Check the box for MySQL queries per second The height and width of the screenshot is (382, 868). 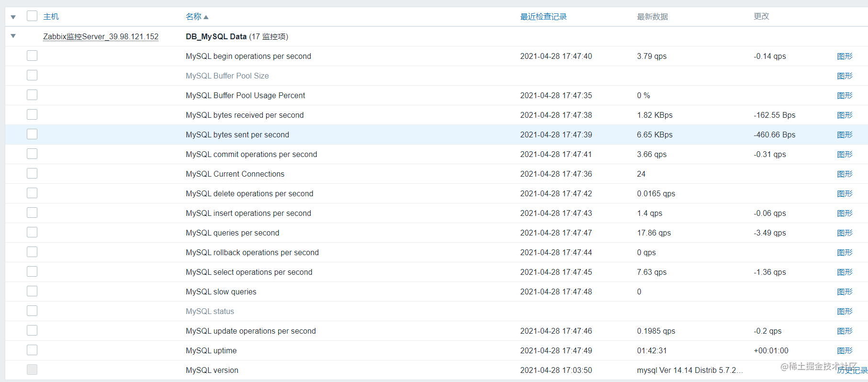tap(32, 232)
